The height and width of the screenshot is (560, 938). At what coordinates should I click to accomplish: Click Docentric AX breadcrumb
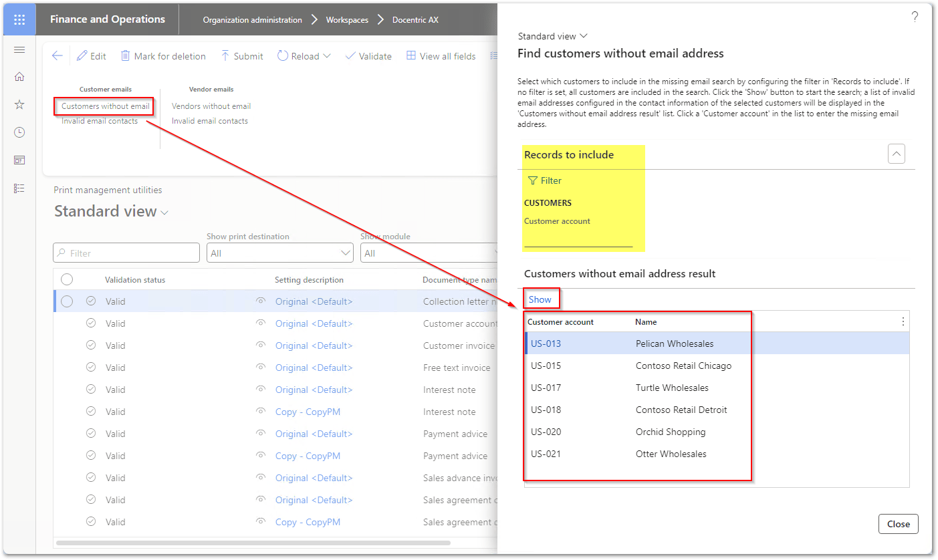415,20
